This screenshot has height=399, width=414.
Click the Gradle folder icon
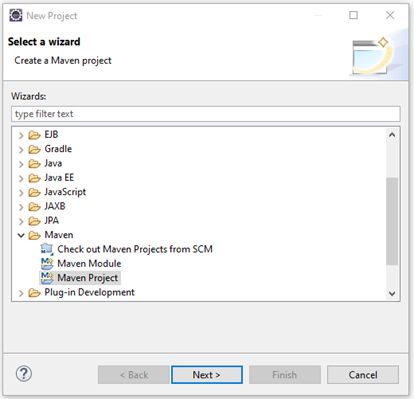coord(34,149)
